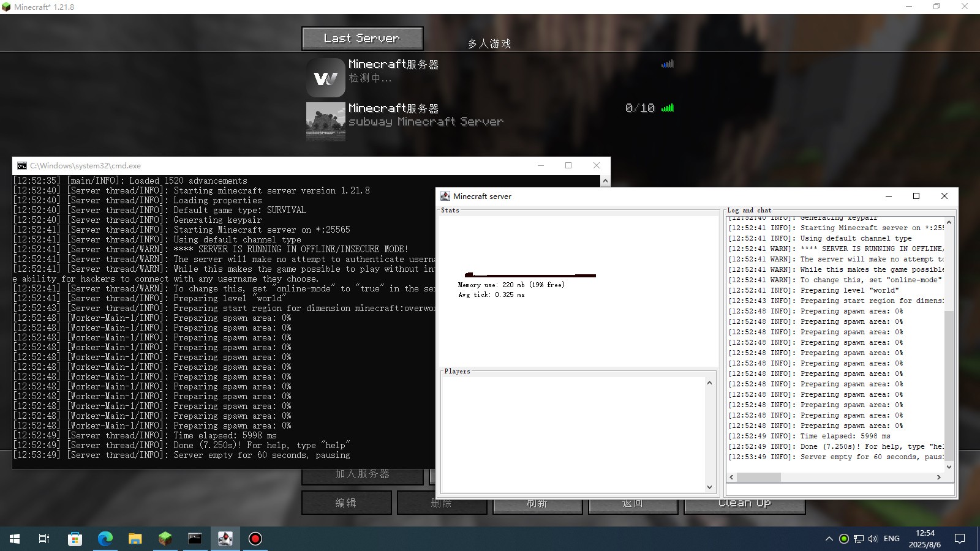
Task: Click green signal bars of subway server
Action: (668, 108)
